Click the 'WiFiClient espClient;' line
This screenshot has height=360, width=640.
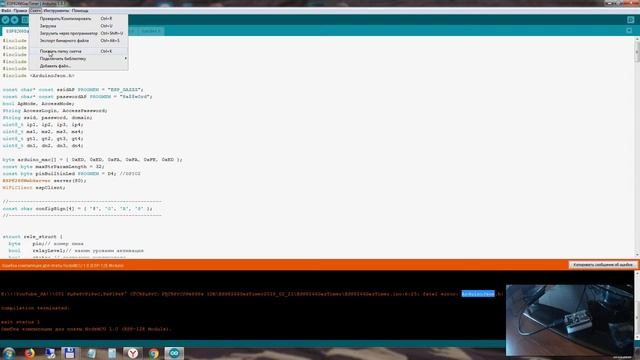click(x=33, y=188)
